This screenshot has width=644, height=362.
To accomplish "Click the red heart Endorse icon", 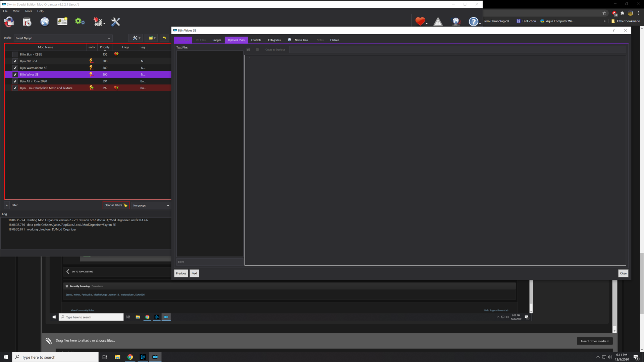I will coord(421,22).
